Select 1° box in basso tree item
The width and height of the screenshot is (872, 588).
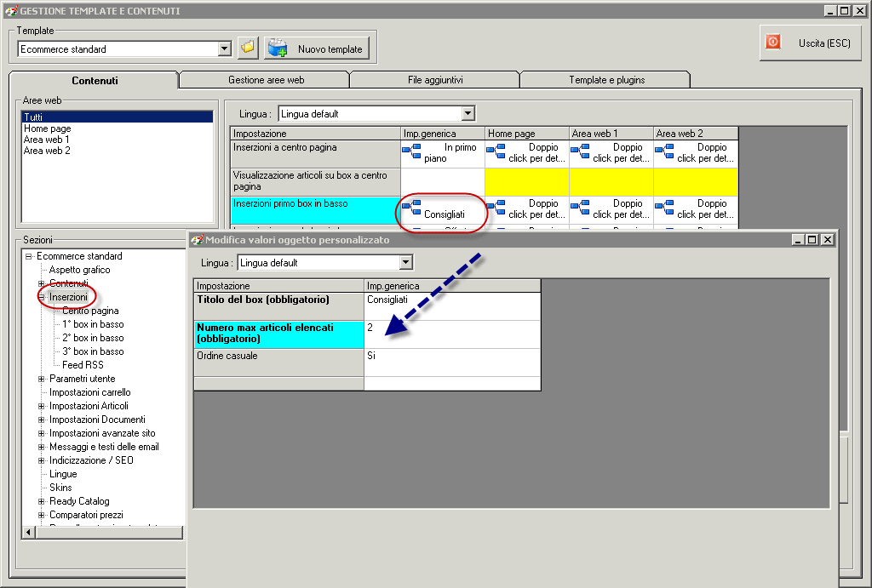(x=93, y=324)
